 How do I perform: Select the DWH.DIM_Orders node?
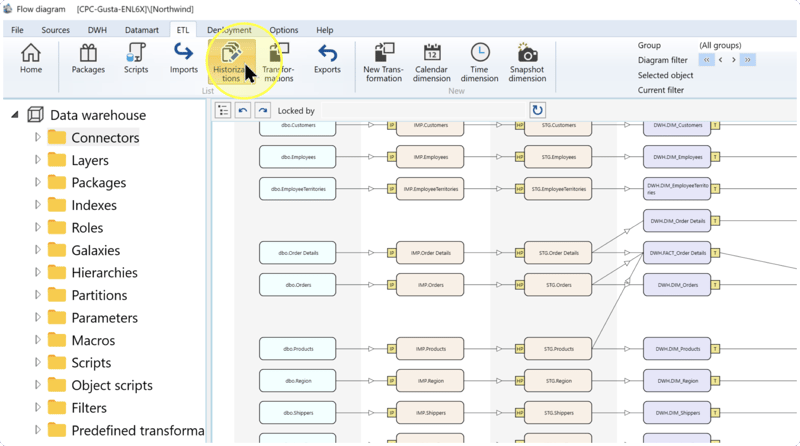tap(677, 285)
